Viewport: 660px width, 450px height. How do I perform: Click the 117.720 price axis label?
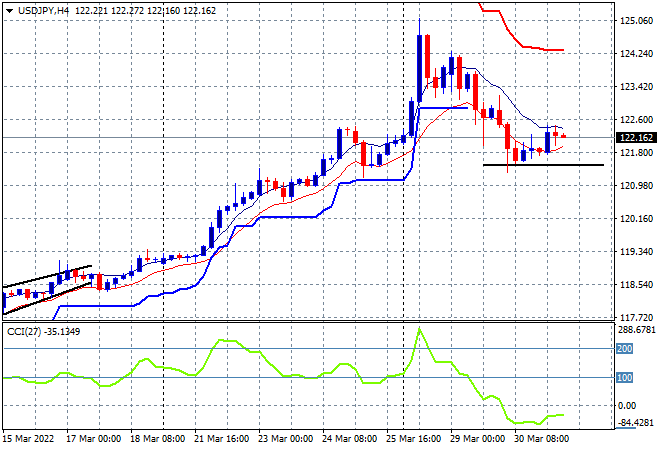(x=636, y=317)
